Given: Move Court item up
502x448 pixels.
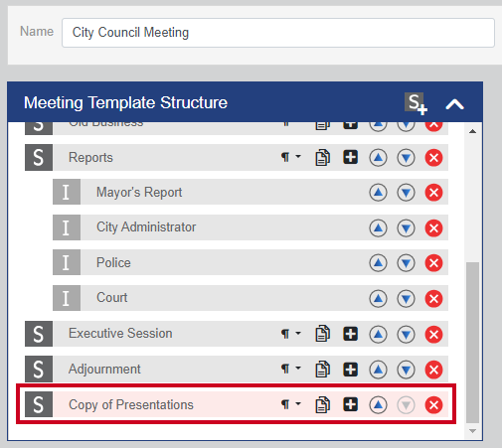Looking at the screenshot, I should [x=378, y=298].
